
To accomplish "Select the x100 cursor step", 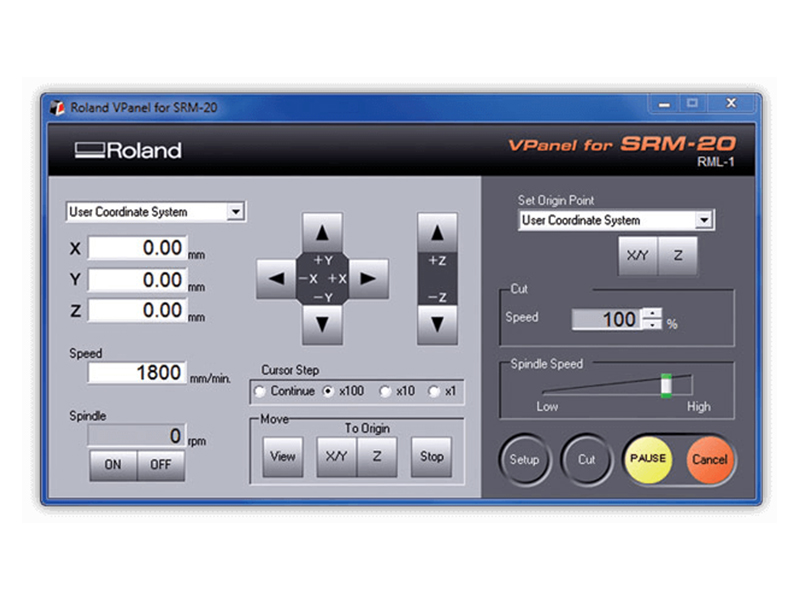I will point(330,391).
